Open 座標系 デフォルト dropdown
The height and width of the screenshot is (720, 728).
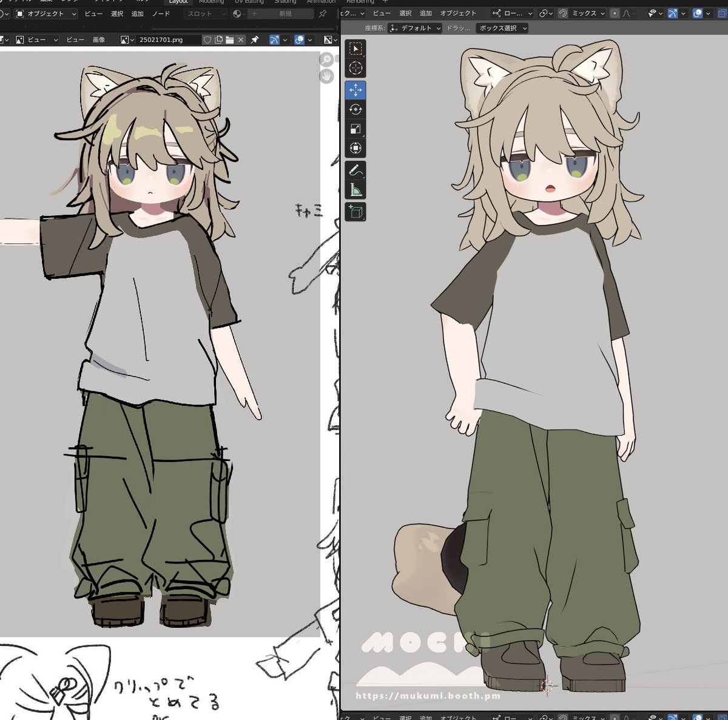point(416,28)
